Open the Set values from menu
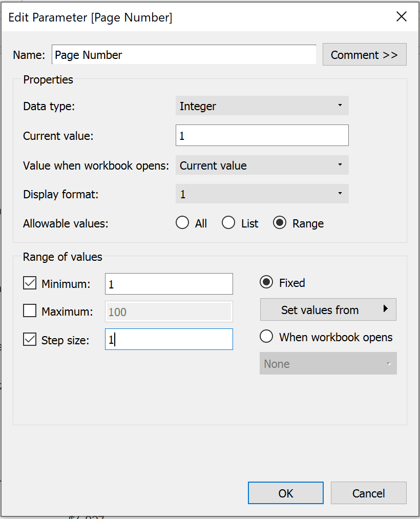 (328, 310)
